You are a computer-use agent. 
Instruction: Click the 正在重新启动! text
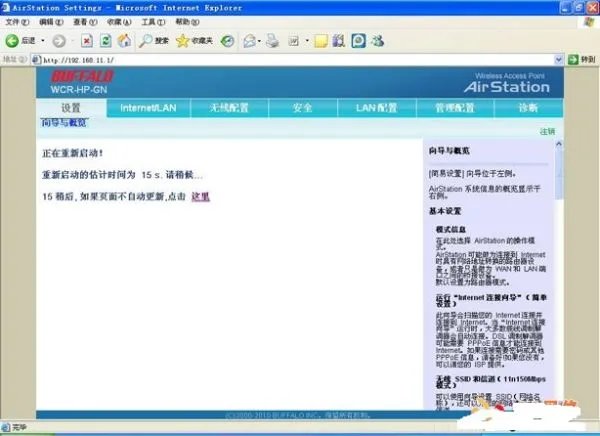pyautogui.click(x=73, y=153)
